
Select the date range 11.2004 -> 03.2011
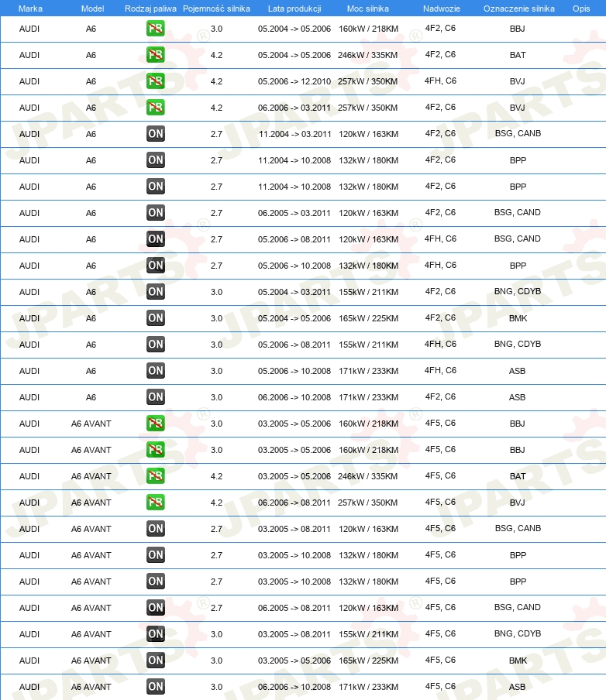pos(294,134)
